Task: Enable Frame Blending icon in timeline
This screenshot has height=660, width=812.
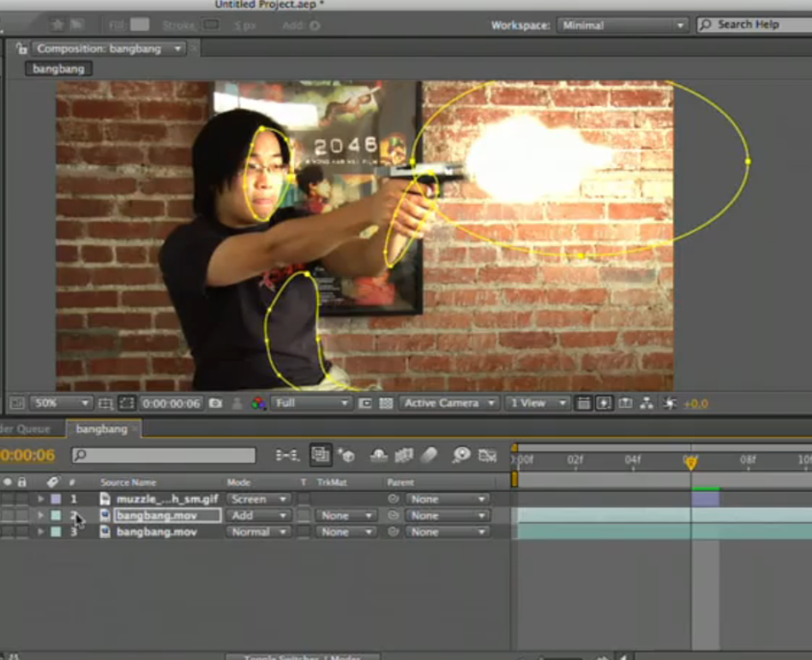Action: 404,455
